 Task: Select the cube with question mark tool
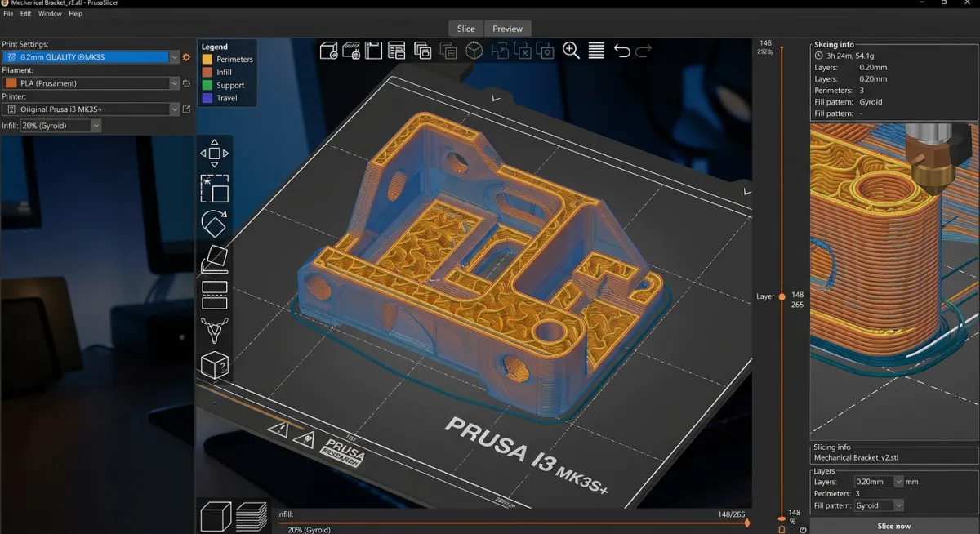pos(214,365)
